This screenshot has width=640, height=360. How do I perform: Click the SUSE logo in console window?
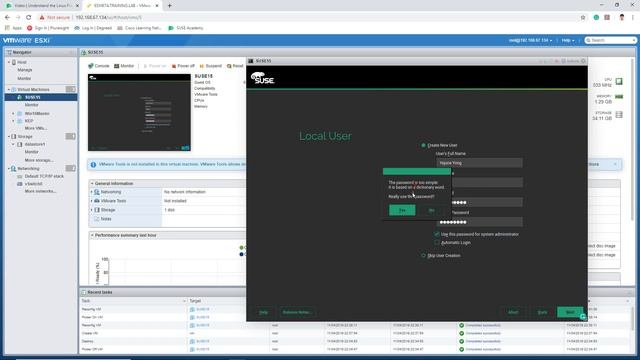click(x=262, y=78)
